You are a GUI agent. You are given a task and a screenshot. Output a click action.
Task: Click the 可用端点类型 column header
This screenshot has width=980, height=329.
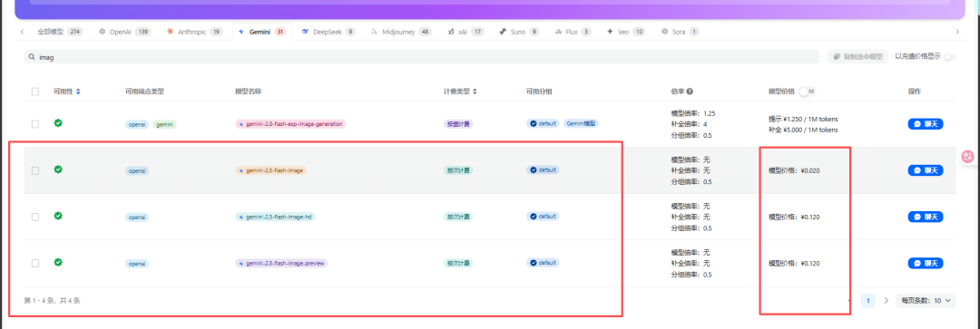pos(144,92)
